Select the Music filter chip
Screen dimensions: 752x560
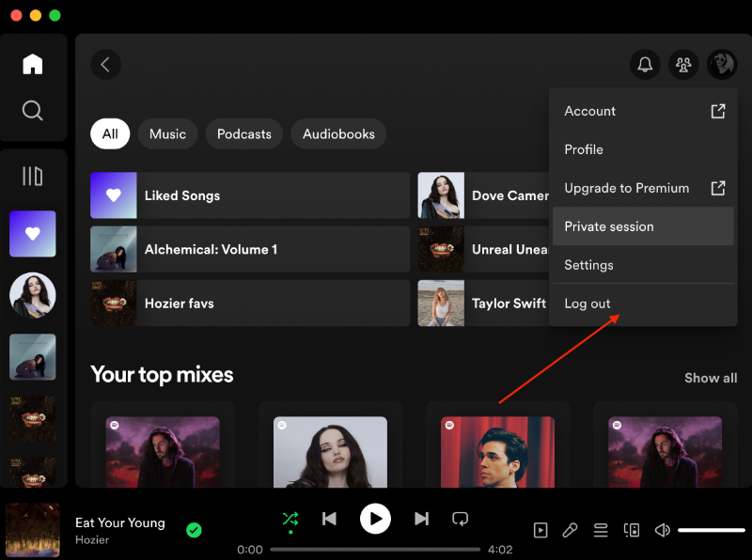pos(167,133)
